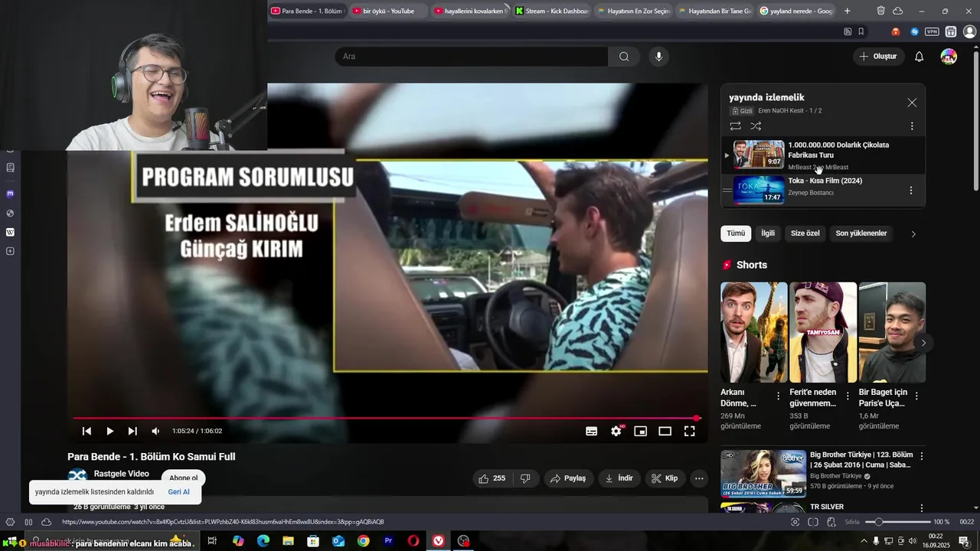This screenshot has height=551, width=980.
Task: Open options for Toka playlist item
Action: (x=911, y=190)
